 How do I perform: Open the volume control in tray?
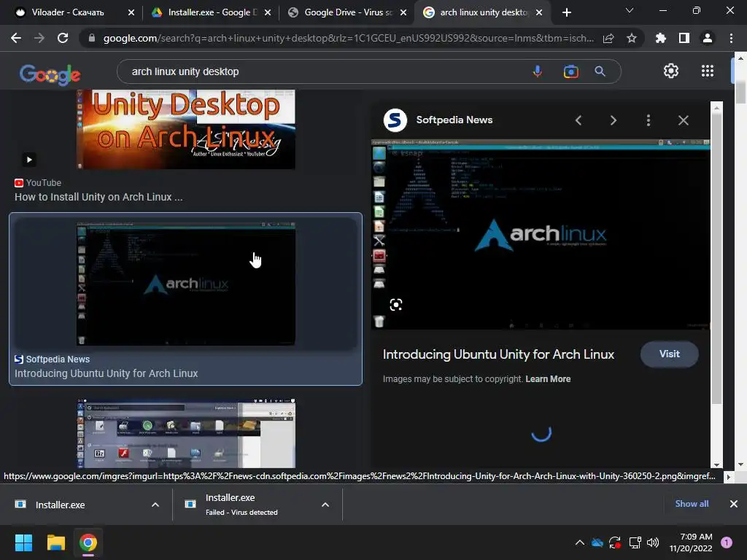pos(653,542)
